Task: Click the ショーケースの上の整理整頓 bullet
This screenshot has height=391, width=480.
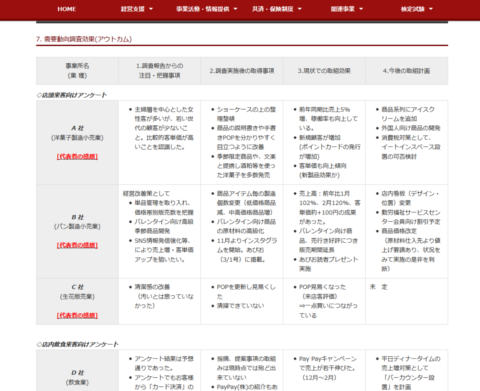Action: click(x=246, y=114)
